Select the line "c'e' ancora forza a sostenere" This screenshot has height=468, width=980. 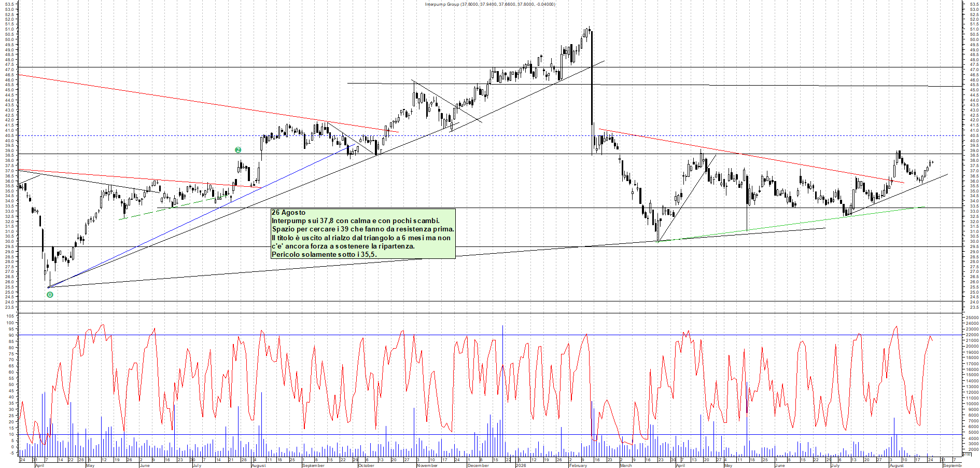click(343, 246)
